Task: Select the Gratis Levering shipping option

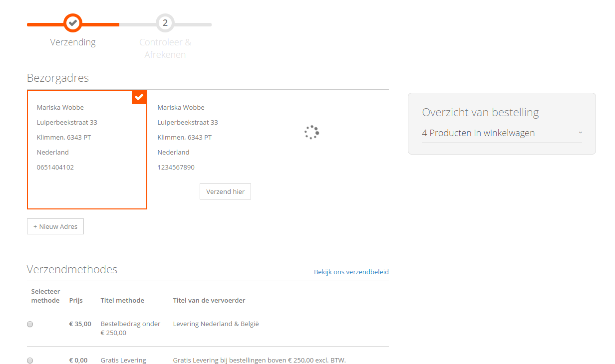Action: 30,360
